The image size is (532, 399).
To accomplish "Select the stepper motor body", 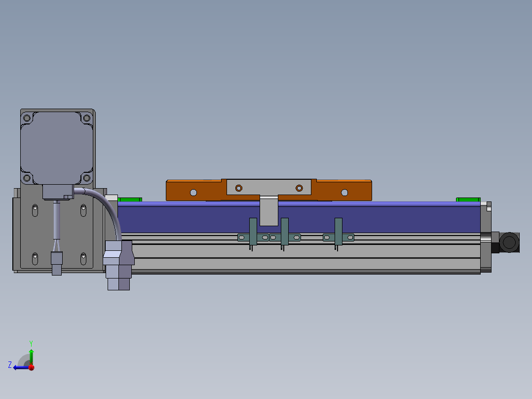I will [x=57, y=148].
